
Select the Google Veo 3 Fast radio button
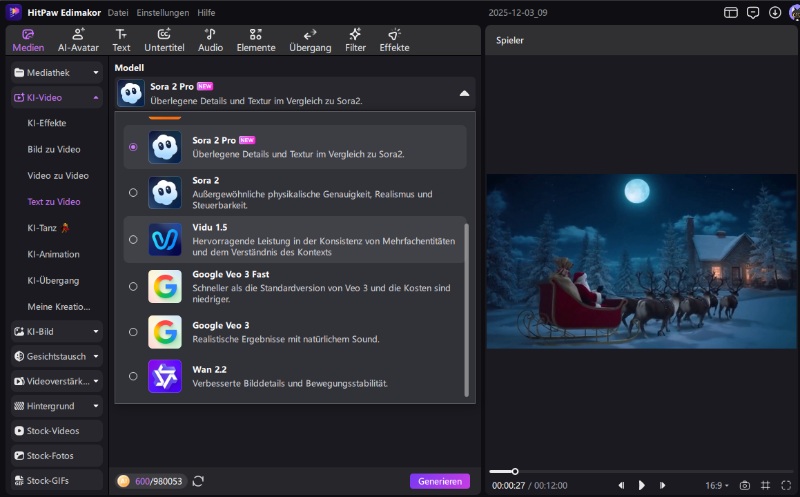pyautogui.click(x=133, y=286)
